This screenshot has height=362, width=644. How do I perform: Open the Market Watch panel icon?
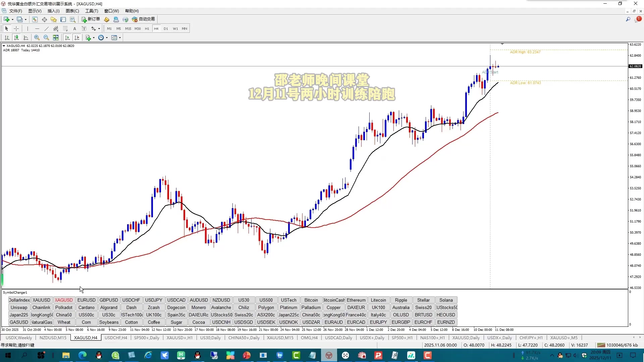[x=35, y=19]
